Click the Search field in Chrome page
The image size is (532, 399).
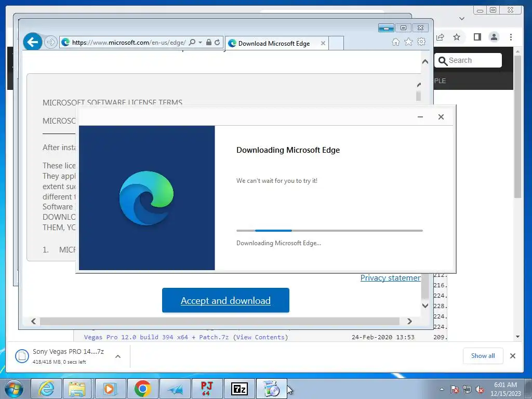click(468, 60)
